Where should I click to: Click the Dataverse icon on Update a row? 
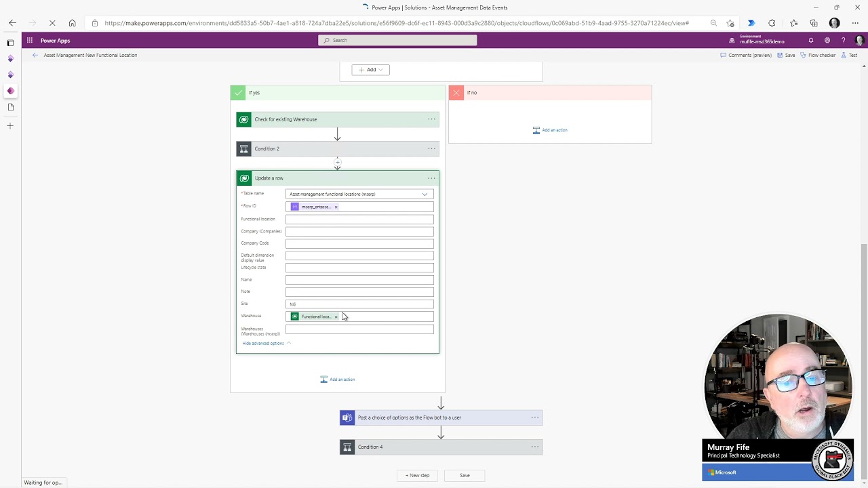click(x=244, y=178)
